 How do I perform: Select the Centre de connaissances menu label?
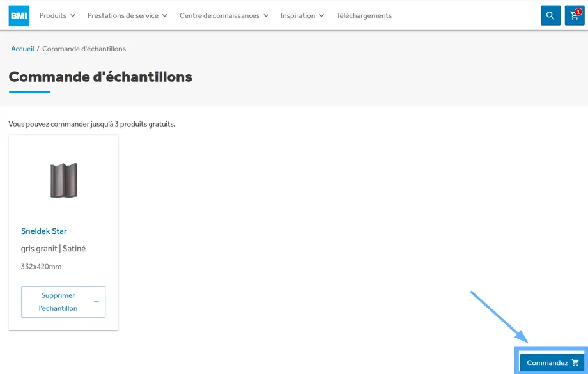point(219,15)
